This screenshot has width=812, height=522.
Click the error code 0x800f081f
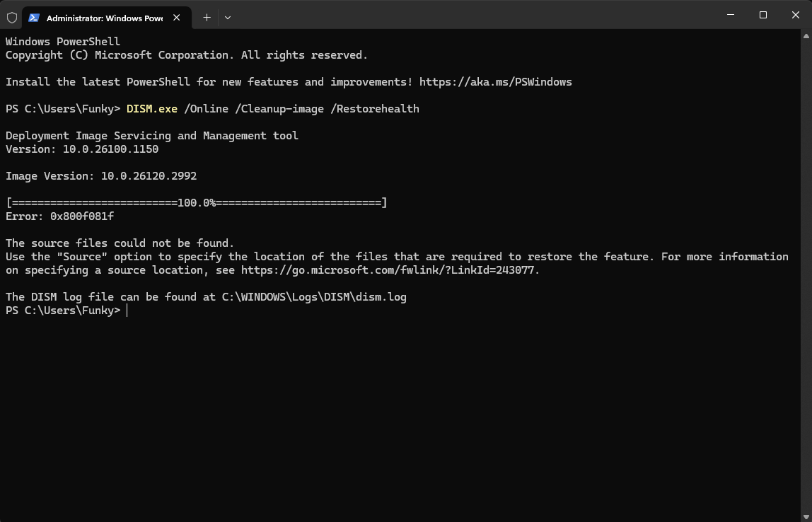(82, 216)
